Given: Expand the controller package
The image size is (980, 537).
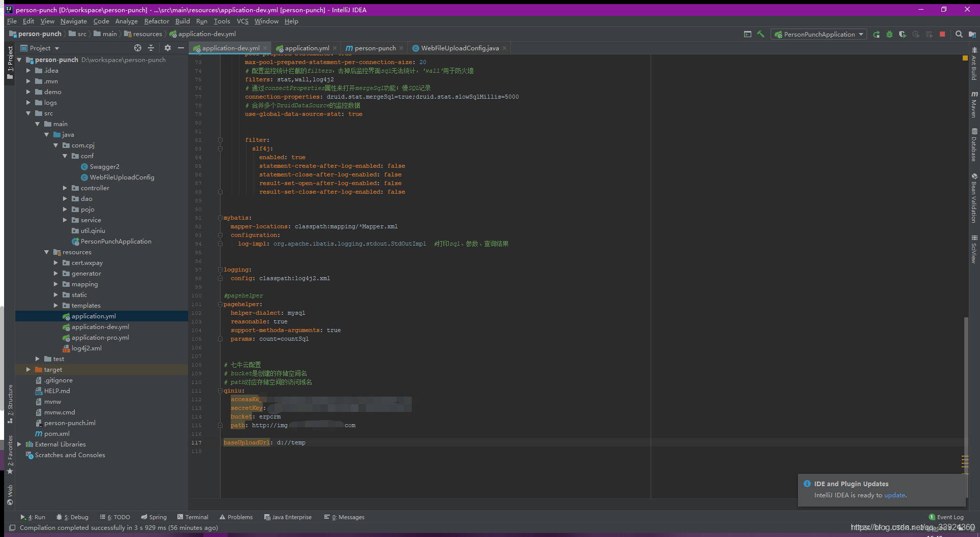Looking at the screenshot, I should coord(65,188).
